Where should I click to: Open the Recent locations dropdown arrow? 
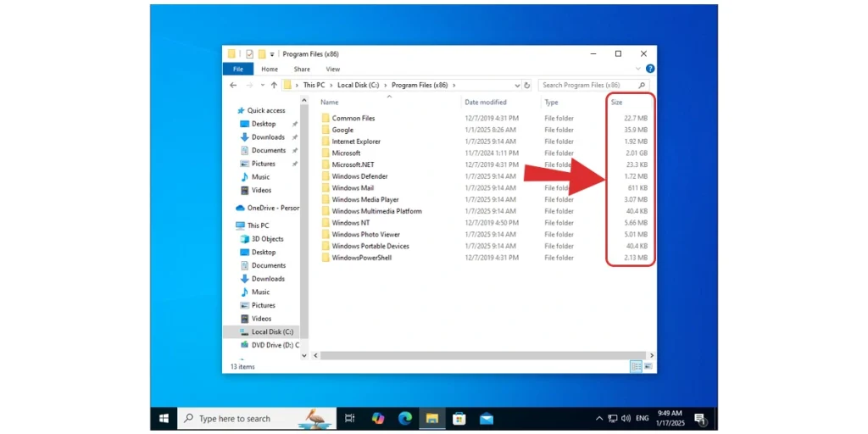pos(263,86)
